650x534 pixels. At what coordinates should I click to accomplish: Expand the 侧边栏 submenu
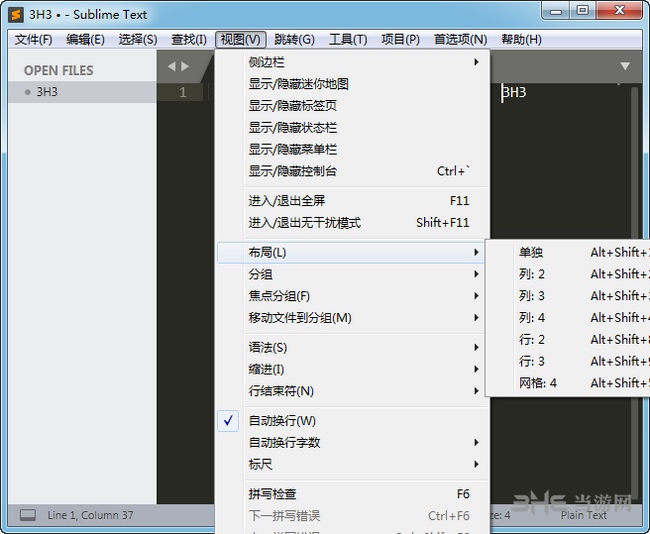[x=350, y=62]
